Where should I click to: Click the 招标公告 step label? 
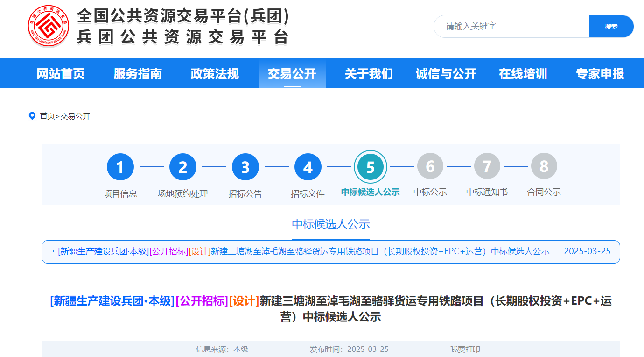point(245,193)
